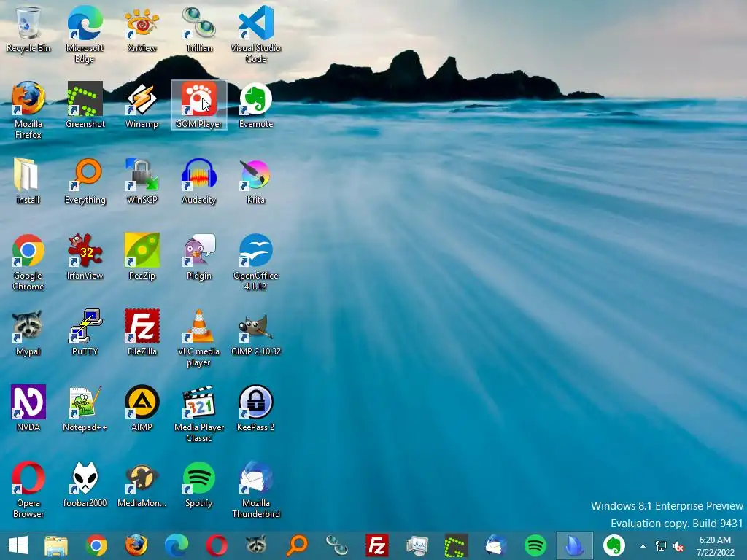Select the Winamp desktop shortcut
This screenshot has height=560, width=747.
click(x=142, y=105)
